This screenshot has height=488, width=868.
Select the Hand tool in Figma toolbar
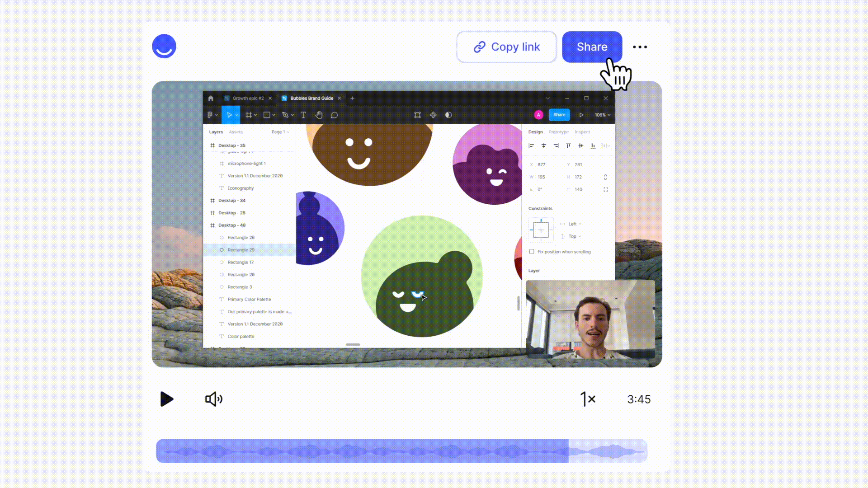[x=319, y=115]
